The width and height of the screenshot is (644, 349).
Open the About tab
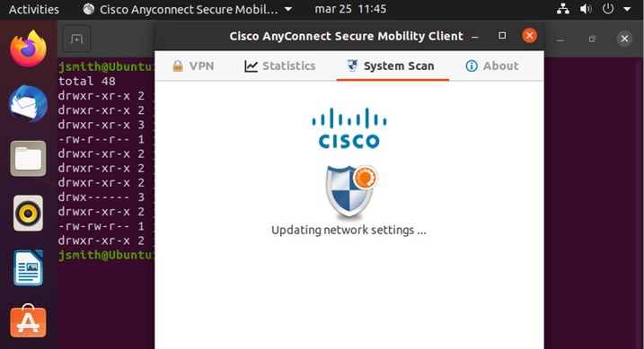tap(491, 66)
